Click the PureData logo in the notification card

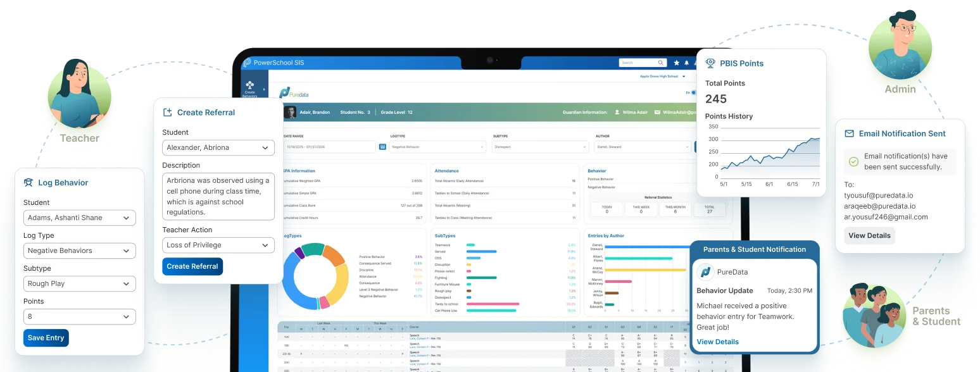point(705,272)
